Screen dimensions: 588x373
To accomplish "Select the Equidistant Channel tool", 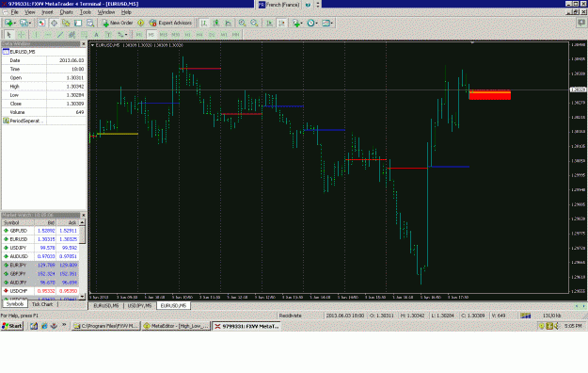I will click(72, 35).
